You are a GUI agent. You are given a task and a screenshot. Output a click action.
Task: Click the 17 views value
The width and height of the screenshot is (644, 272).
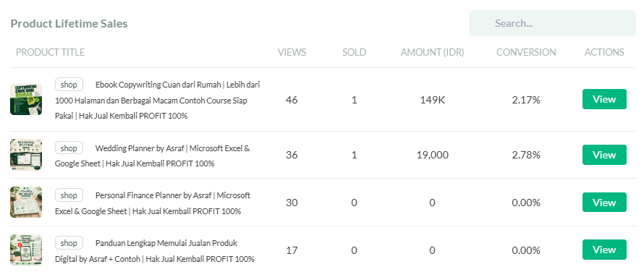292,250
